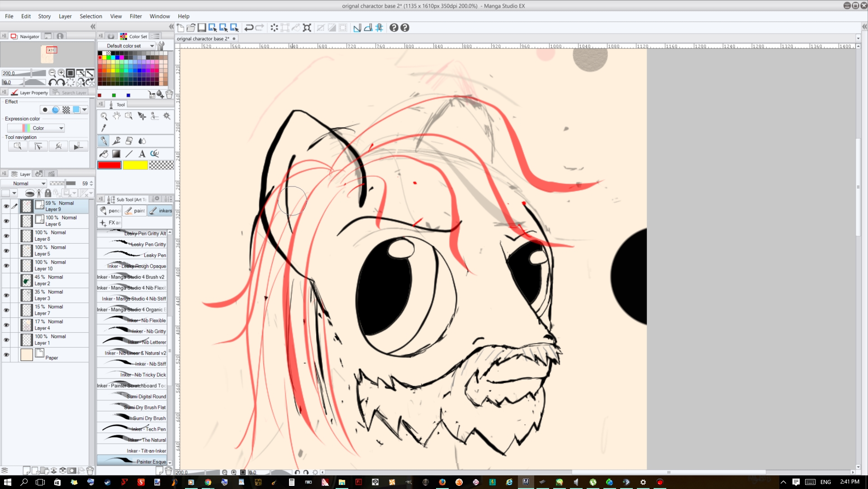Open the Navigator palette menu

4,36
